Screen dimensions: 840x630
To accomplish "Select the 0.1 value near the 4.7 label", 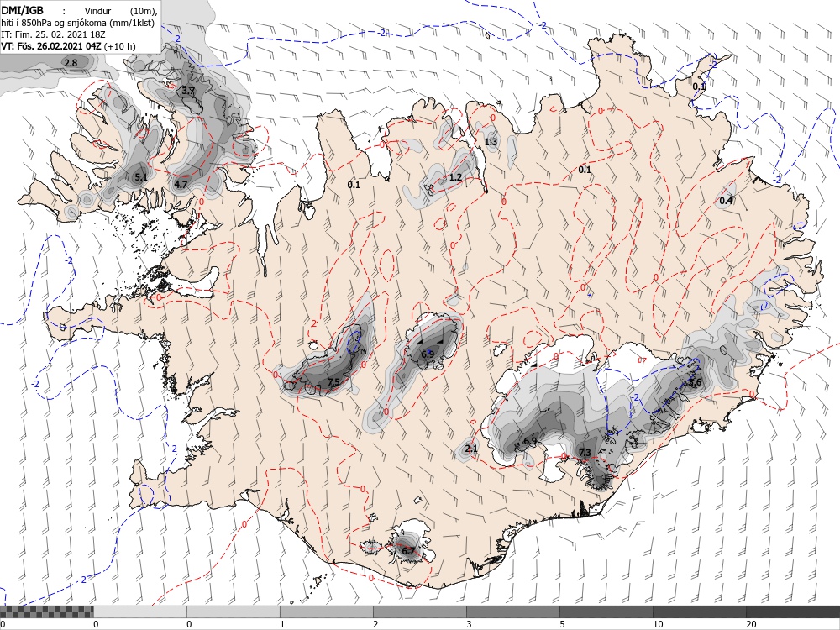I will 354,185.
